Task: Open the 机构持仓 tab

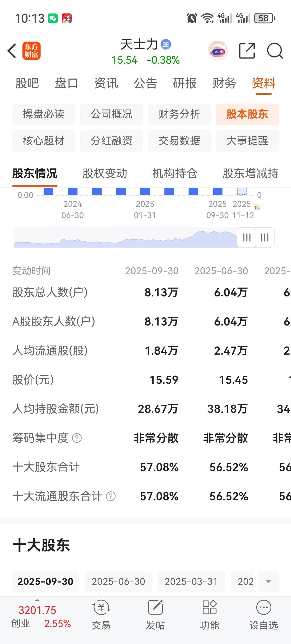Action: tap(175, 173)
